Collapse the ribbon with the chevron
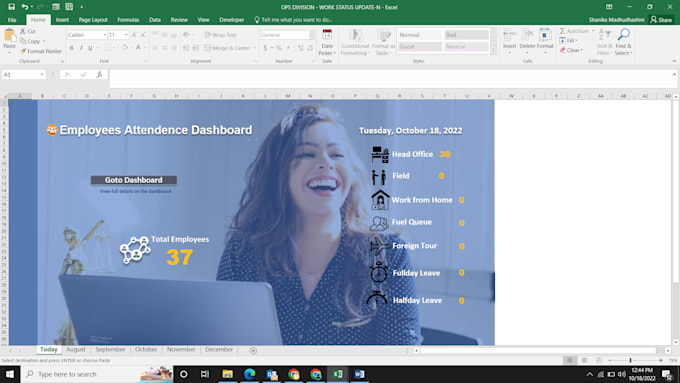Viewport: 680px width, 383px height. point(674,61)
